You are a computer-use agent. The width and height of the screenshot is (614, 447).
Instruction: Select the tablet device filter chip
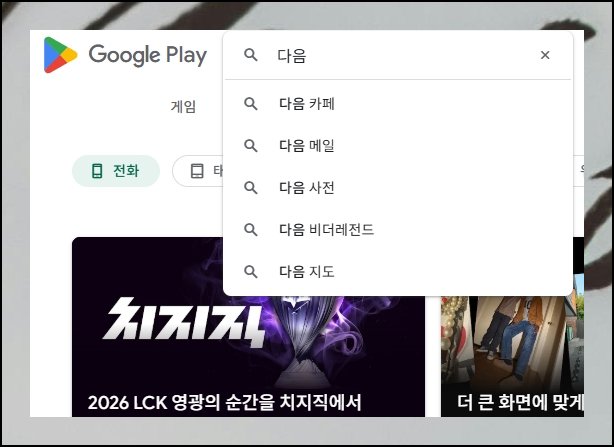click(x=197, y=171)
